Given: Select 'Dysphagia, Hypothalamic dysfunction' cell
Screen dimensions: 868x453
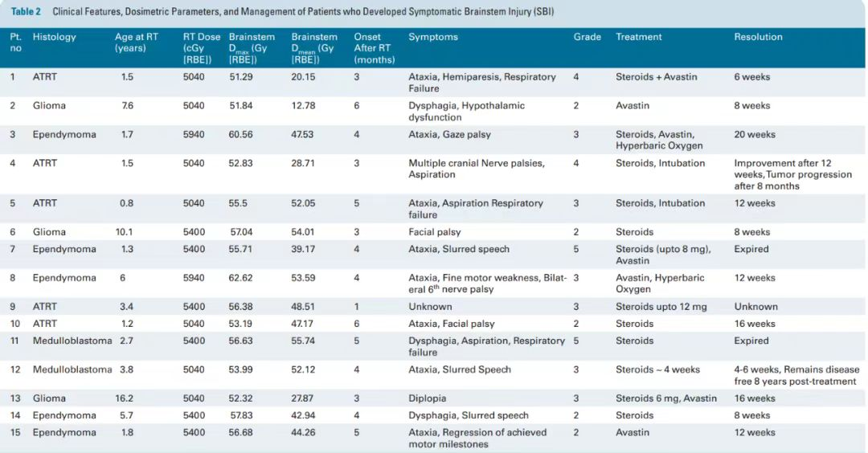Looking at the screenshot, I should coord(467,111).
